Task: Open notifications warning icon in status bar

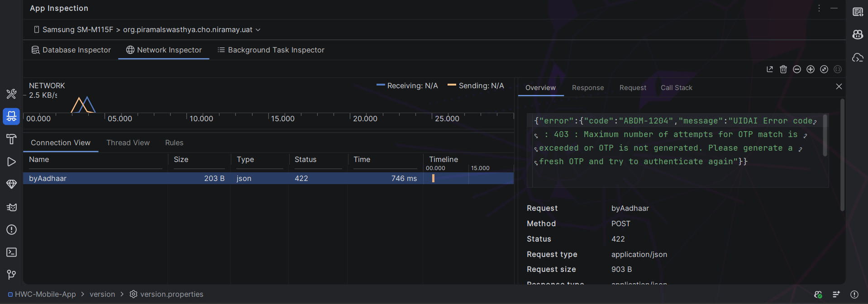Action: (x=854, y=294)
